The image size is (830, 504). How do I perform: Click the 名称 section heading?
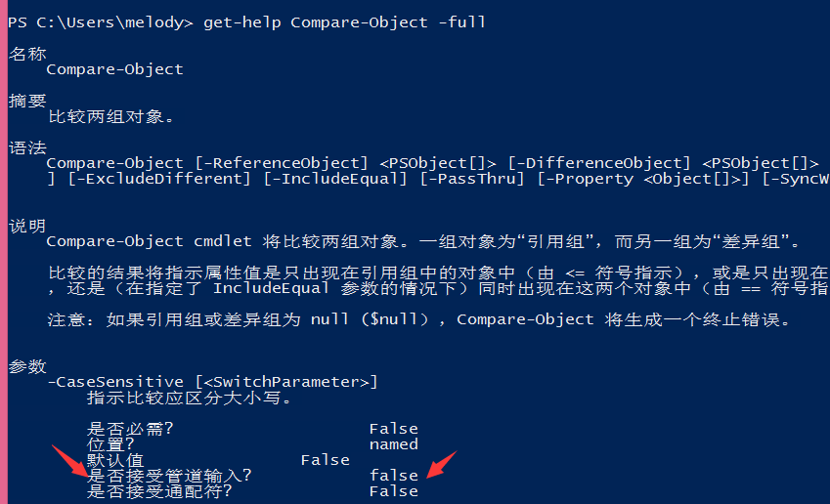click(27, 54)
